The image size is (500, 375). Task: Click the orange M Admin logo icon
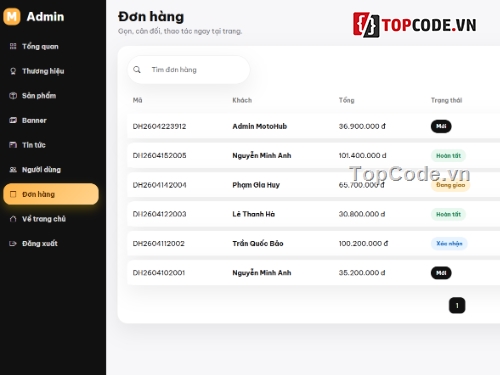pos(12,16)
